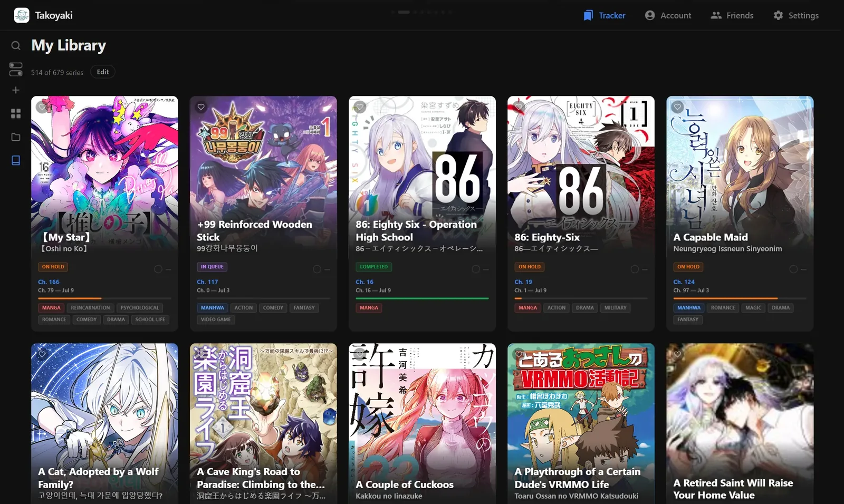Open the Tracker tab

click(x=605, y=15)
